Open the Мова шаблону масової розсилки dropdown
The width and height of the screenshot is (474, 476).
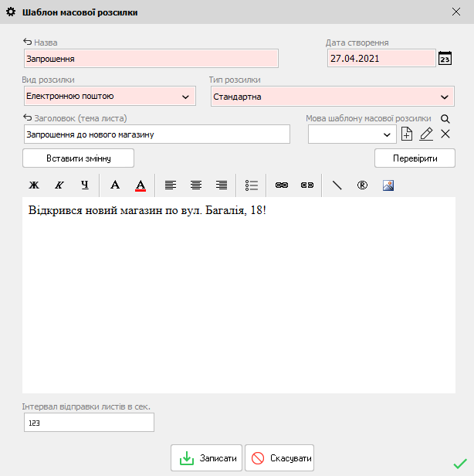coord(388,134)
